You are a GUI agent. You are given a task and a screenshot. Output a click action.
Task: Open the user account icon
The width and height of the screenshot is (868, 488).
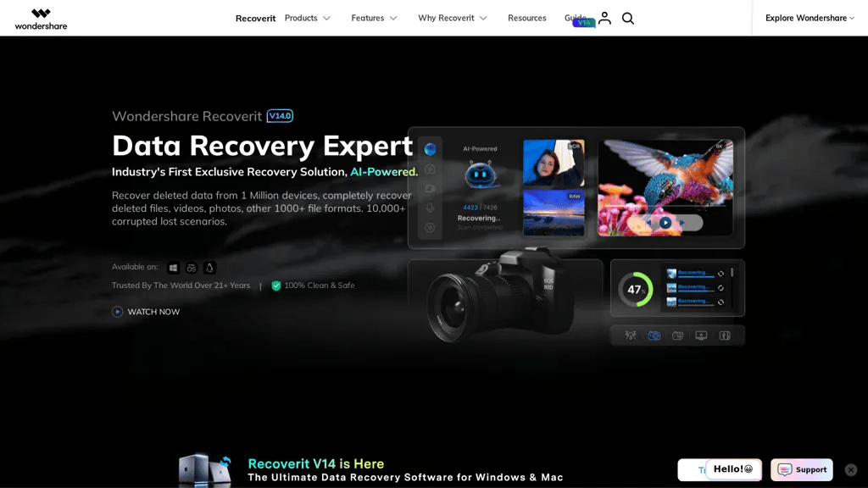[x=604, y=19]
